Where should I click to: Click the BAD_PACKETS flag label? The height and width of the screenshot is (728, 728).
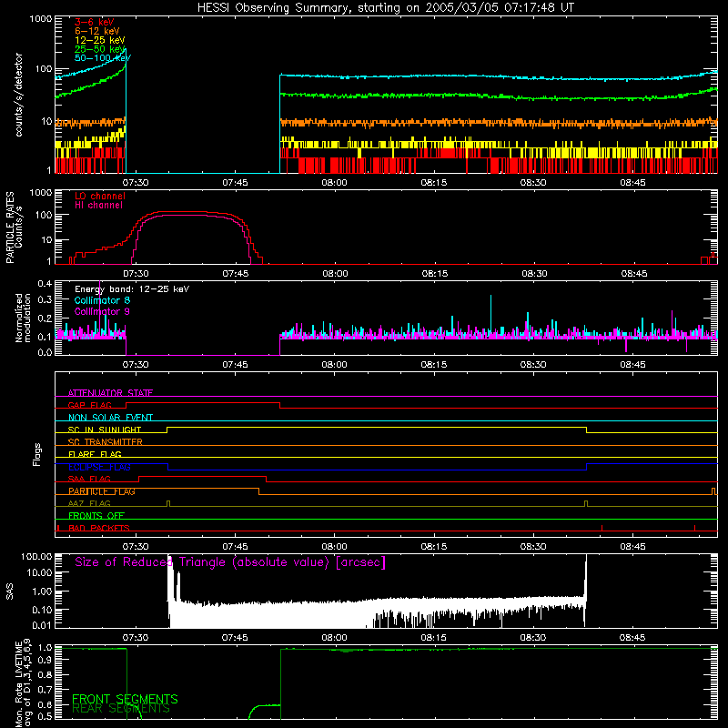pos(99,528)
